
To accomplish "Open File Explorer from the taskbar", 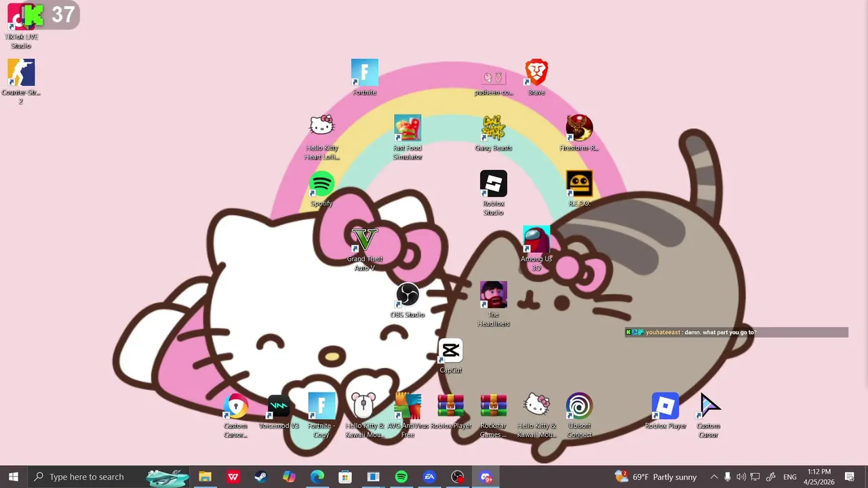I will point(205,476).
